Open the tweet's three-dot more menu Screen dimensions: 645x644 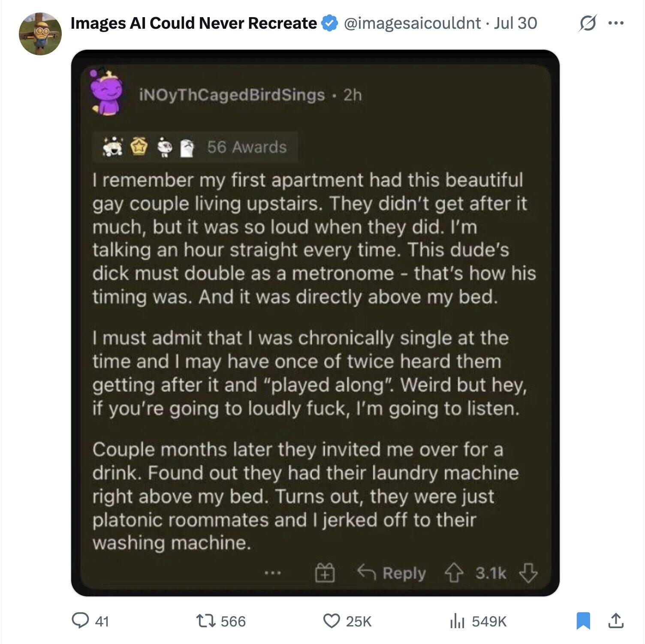coord(616,23)
